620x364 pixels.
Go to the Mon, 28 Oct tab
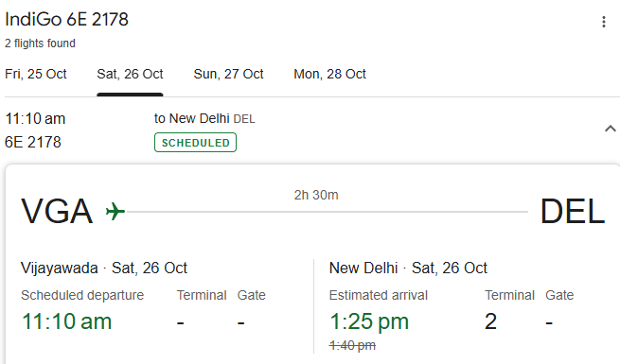(329, 74)
